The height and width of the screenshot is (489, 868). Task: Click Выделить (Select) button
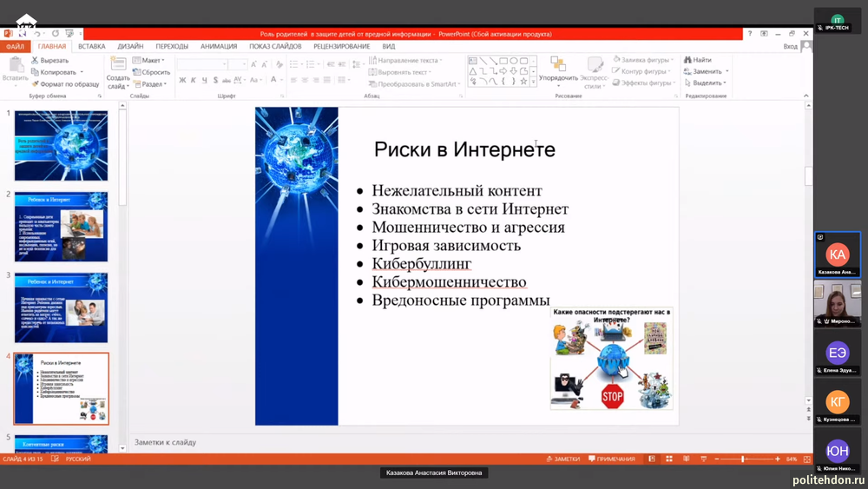(705, 83)
